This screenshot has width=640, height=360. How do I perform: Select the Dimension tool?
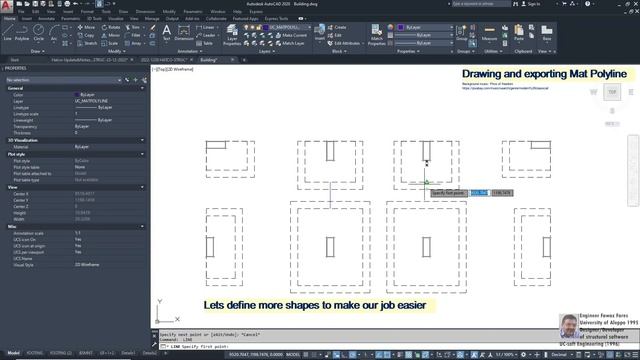point(184,32)
